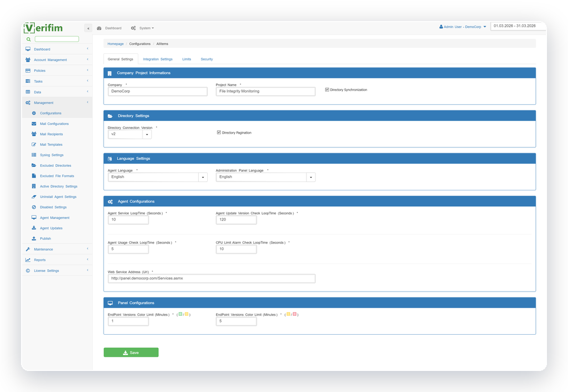
Task: Click the sidebar search input box
Action: coord(57,39)
